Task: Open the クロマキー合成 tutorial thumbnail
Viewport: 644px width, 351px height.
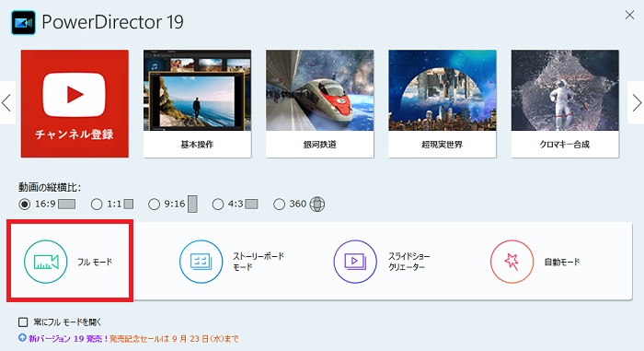Action: coord(565,104)
